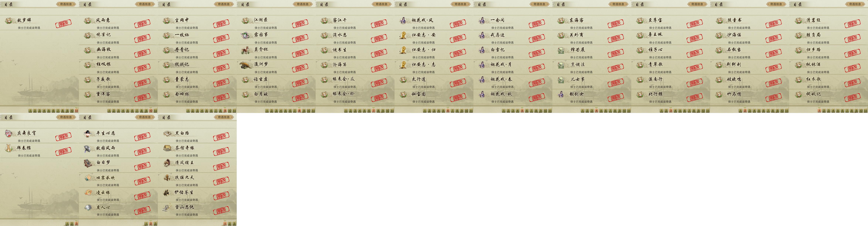Click the white mask icon beside 度人心
This screenshot has height=226, width=868.
pos(88,207)
